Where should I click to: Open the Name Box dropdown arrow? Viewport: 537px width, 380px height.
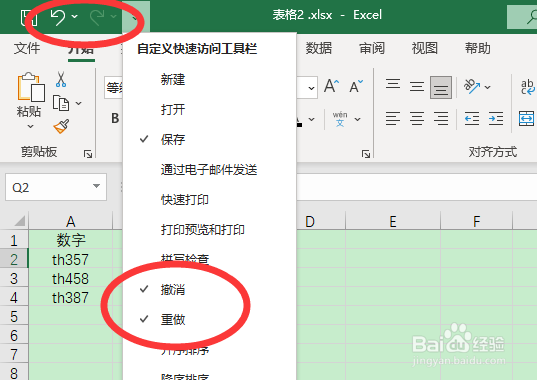[x=97, y=186]
